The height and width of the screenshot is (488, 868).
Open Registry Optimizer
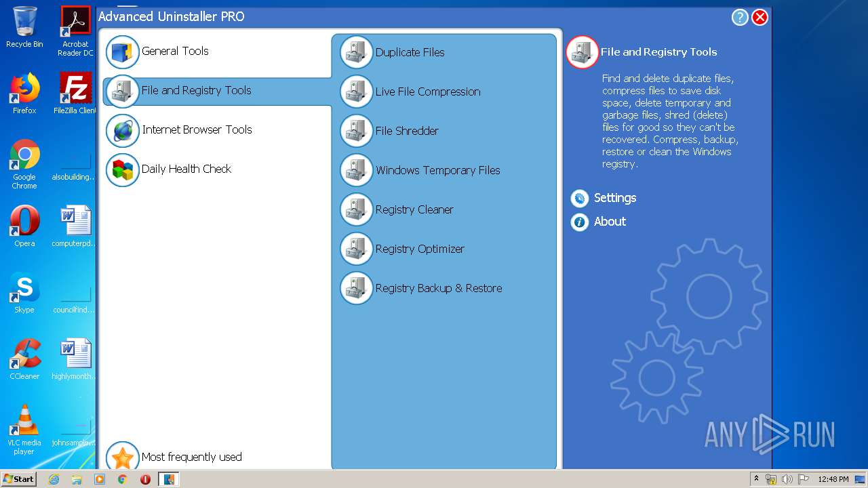420,249
